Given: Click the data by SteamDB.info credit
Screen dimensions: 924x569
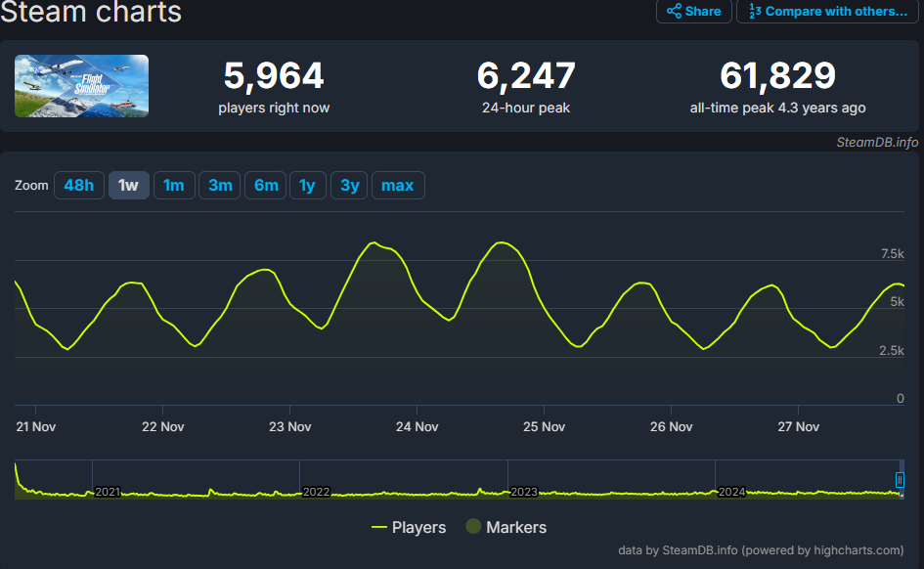Looking at the screenshot, I should [761, 550].
